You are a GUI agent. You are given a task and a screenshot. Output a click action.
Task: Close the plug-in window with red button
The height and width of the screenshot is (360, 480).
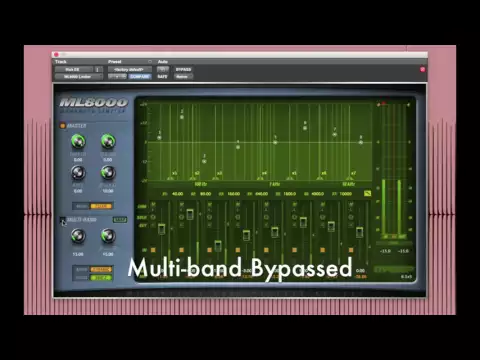click(56, 54)
